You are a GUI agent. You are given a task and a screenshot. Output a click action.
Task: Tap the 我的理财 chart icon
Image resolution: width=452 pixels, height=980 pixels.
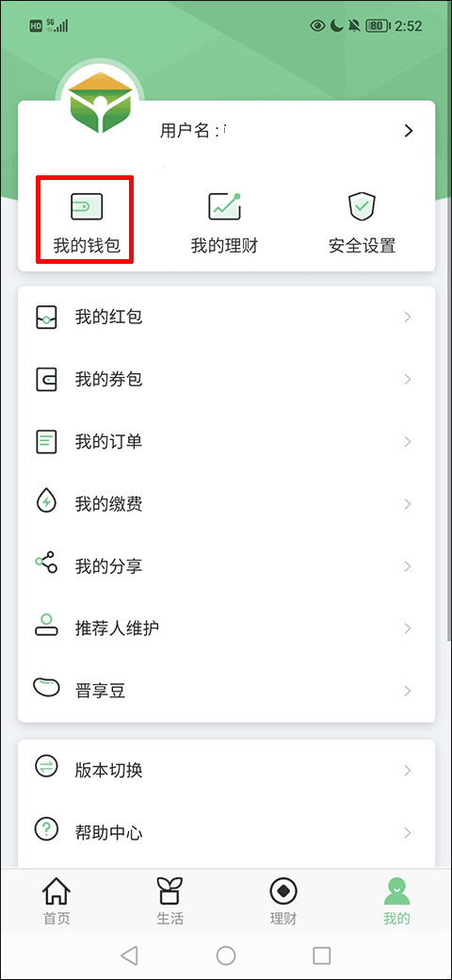(x=224, y=206)
